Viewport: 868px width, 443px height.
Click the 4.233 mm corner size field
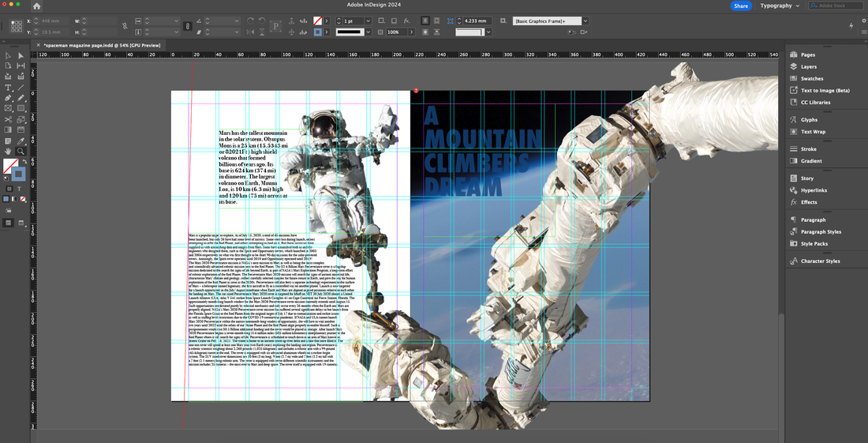point(477,21)
